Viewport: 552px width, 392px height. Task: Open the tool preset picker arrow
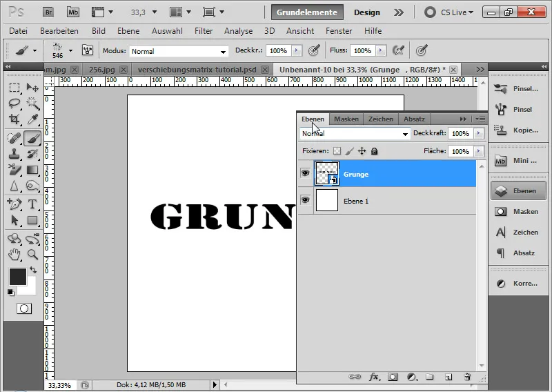pos(35,50)
